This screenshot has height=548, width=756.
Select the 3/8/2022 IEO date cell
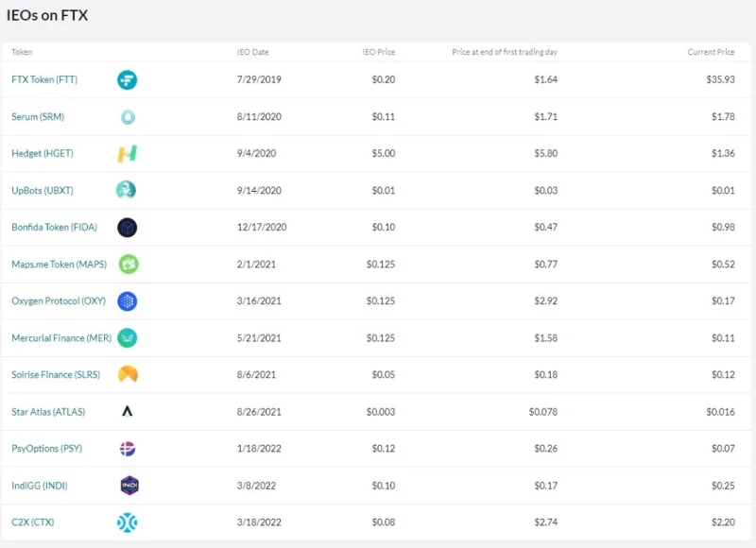pyautogui.click(x=256, y=486)
